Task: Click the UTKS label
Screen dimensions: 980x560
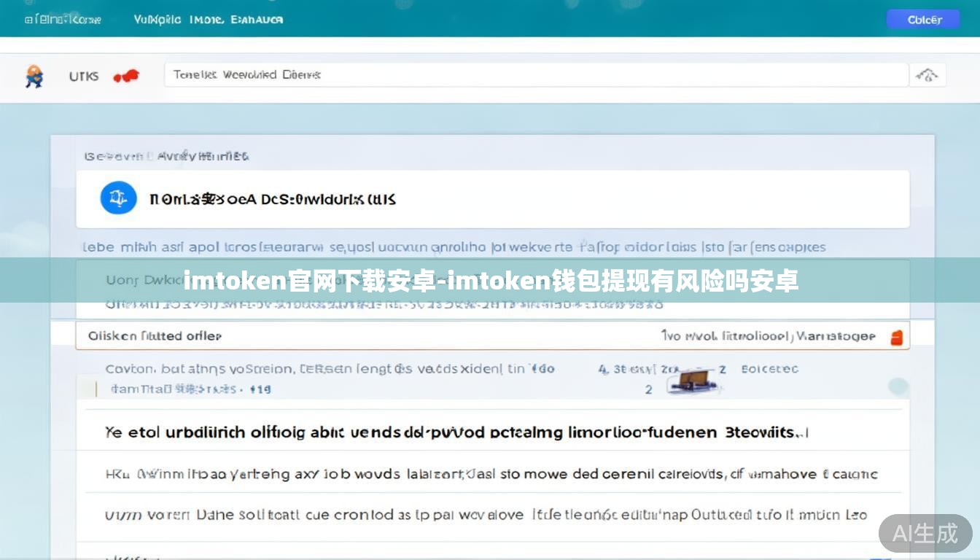Action: [83, 76]
